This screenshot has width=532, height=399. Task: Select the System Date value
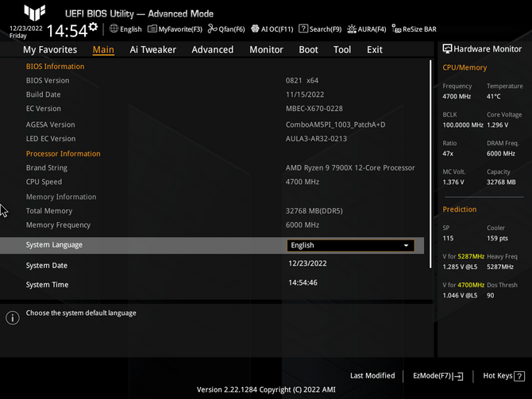(307, 263)
